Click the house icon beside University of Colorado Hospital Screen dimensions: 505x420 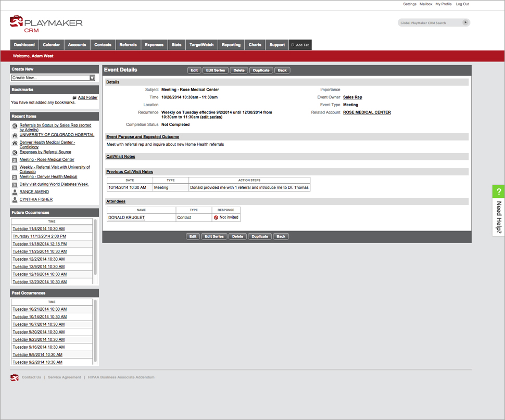(x=15, y=135)
